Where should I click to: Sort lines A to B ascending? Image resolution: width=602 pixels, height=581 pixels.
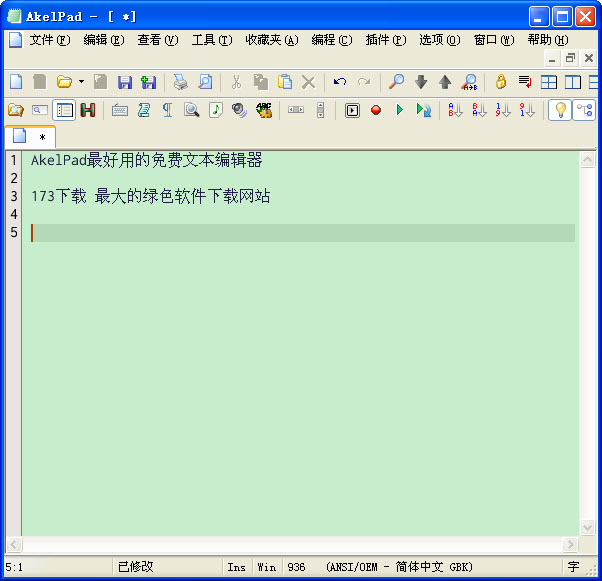tap(455, 111)
